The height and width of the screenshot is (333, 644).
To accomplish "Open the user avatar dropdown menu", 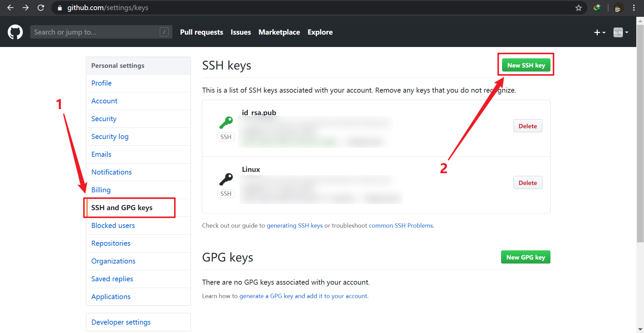I will pyautogui.click(x=621, y=32).
